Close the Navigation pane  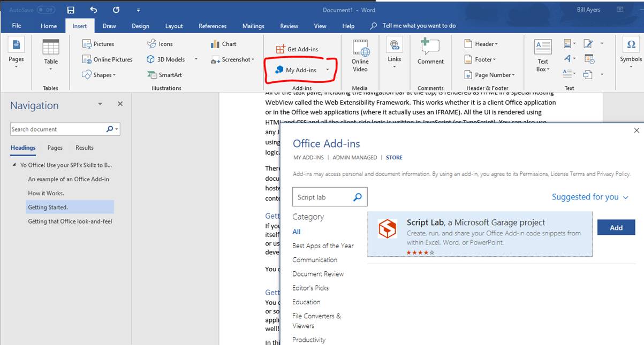120,104
